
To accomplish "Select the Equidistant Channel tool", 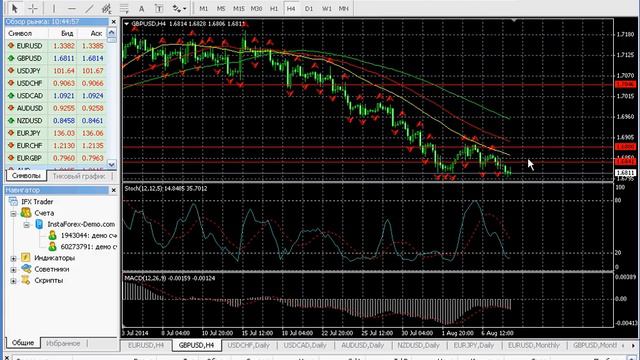I will 107,8.
